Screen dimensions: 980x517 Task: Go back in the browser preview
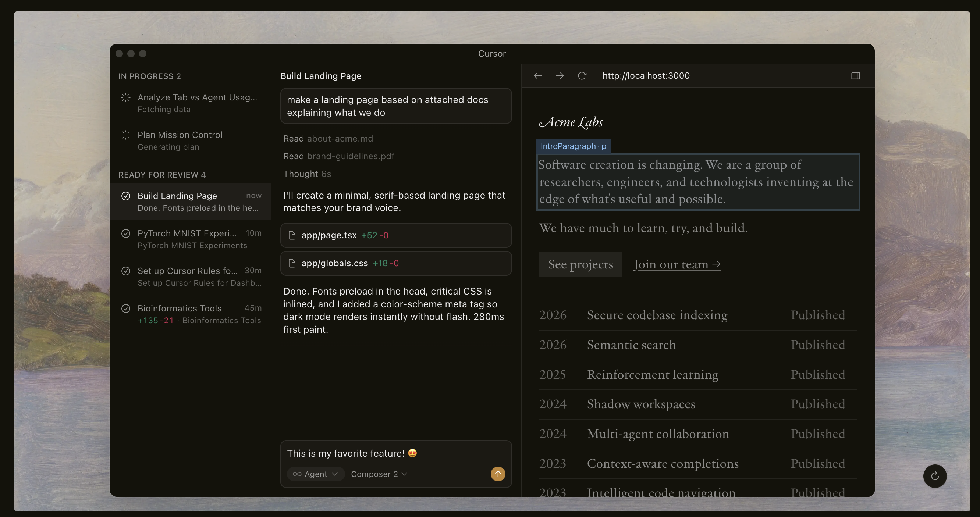point(537,76)
